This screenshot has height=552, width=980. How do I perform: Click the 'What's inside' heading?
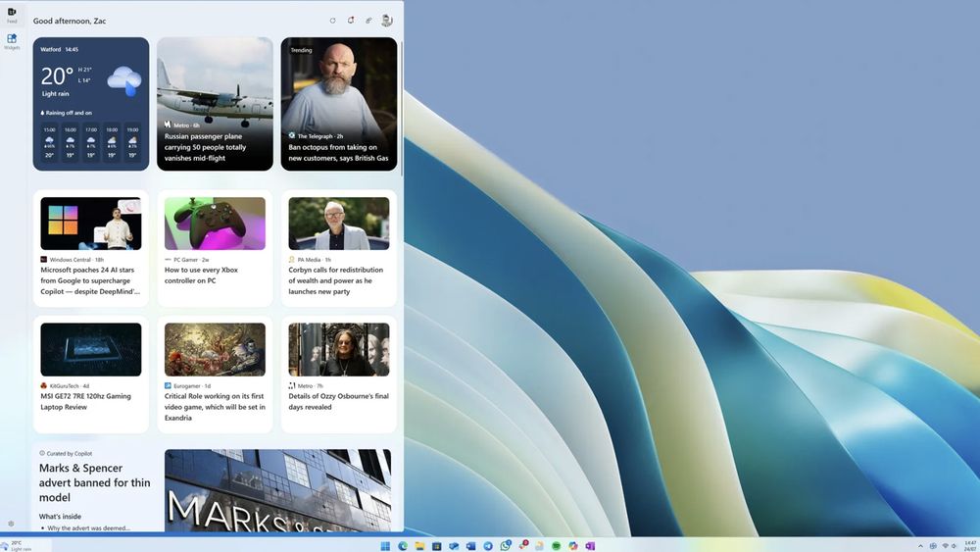(x=60, y=517)
